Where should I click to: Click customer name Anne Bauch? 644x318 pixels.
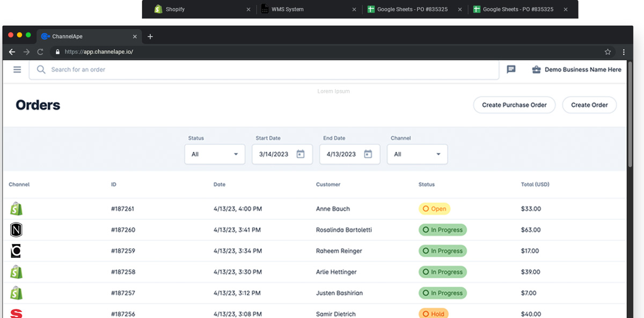click(x=333, y=209)
